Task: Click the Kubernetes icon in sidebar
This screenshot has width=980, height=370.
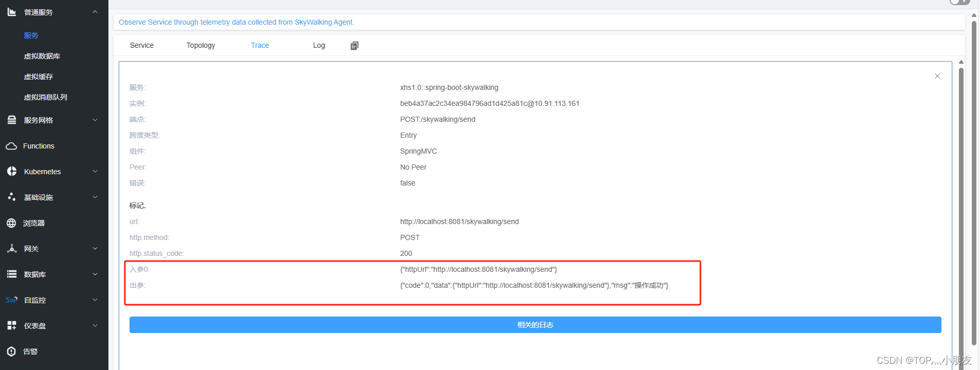Action: tap(11, 171)
